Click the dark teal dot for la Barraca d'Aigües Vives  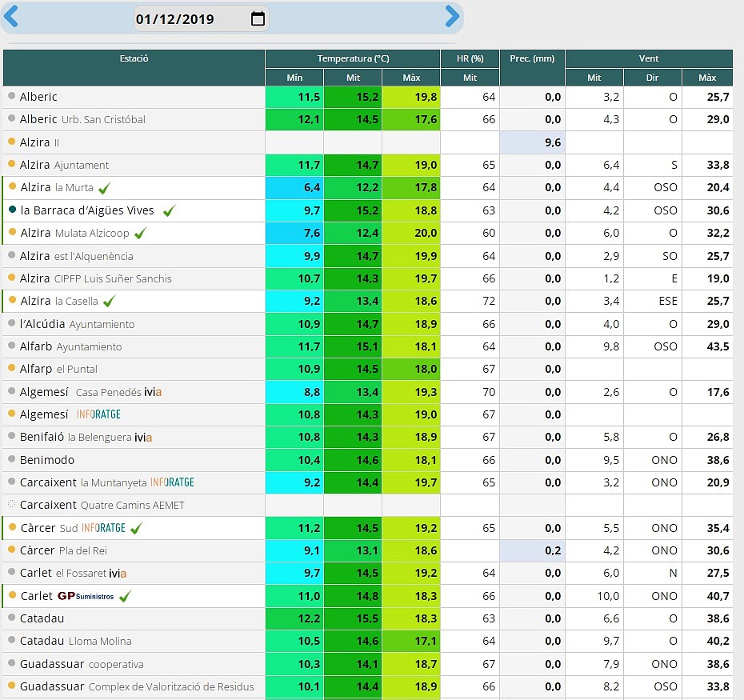pyautogui.click(x=12, y=210)
